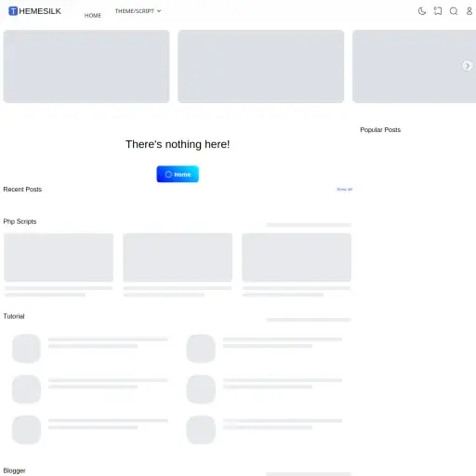Open the first Php Scripts post thumbnail
The height and width of the screenshot is (476, 476).
click(59, 258)
